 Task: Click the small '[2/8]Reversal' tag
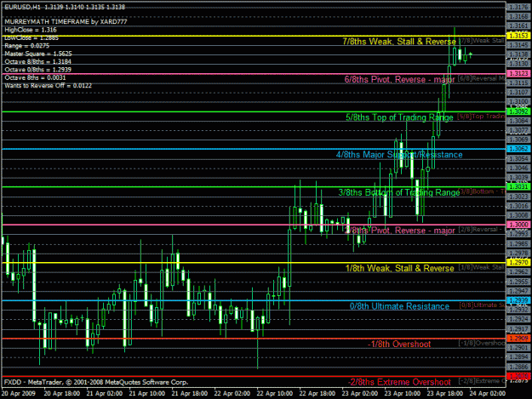coord(482,230)
